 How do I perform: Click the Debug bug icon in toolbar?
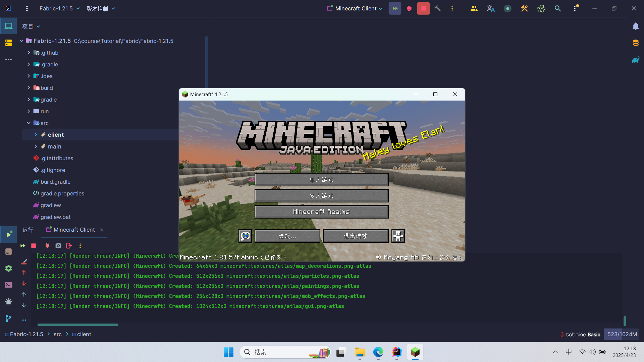pos(409,9)
